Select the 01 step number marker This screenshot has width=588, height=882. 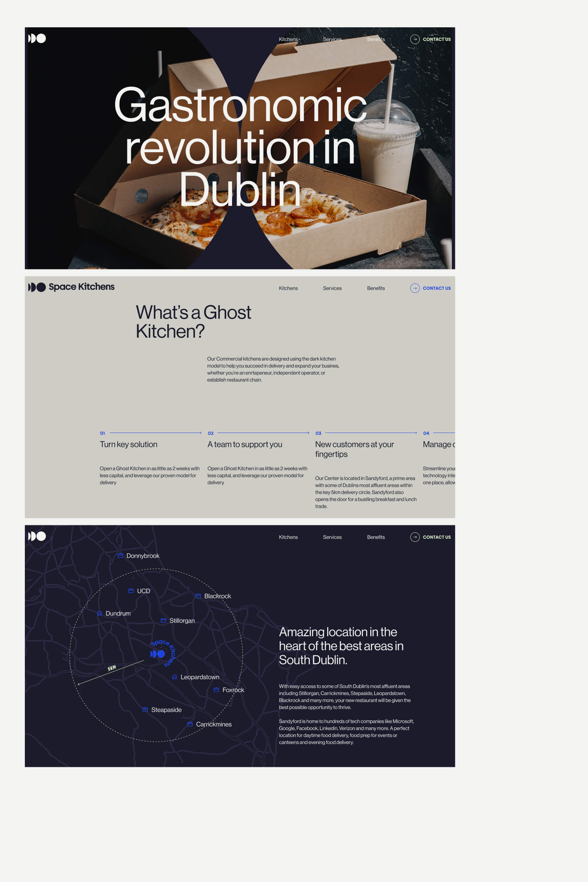(x=102, y=433)
